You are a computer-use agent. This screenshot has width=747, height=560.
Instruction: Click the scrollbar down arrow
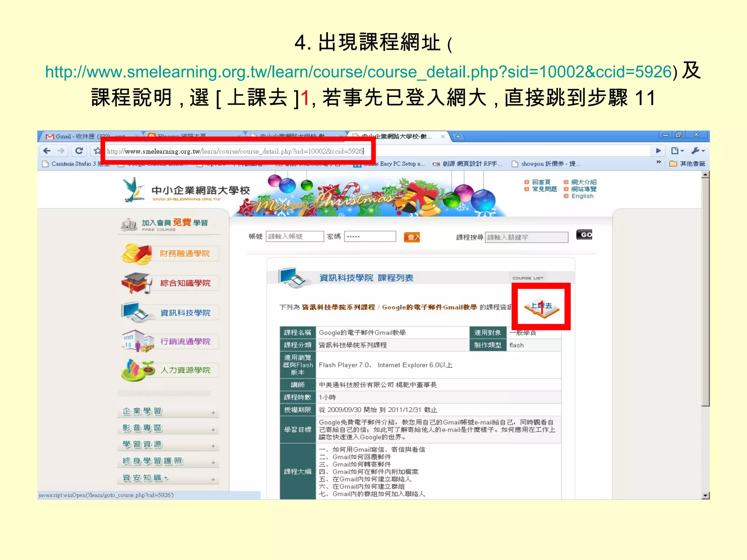click(705, 495)
